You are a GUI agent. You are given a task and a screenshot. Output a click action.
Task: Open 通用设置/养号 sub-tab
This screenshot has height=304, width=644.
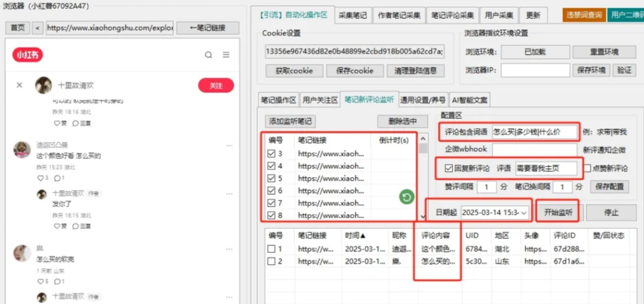(423, 100)
